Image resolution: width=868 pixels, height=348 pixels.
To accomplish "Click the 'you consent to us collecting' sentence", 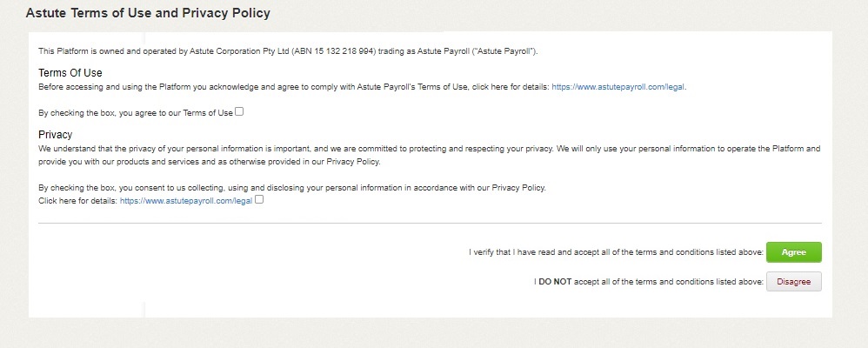I will (x=291, y=188).
